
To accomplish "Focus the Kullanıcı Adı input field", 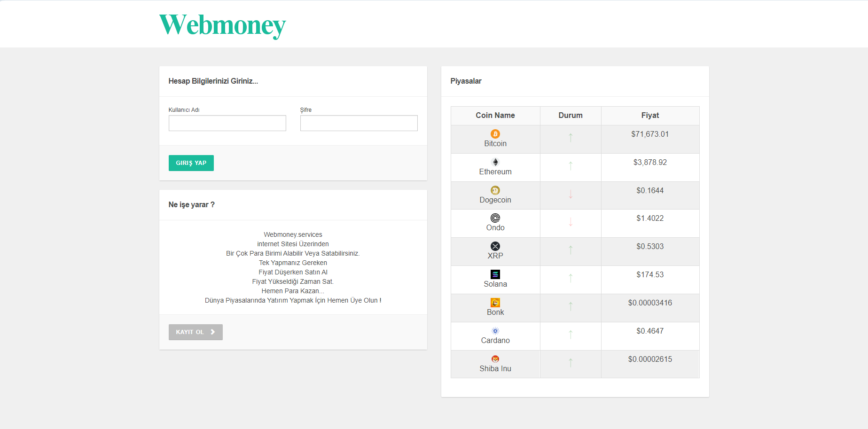I will 227,123.
